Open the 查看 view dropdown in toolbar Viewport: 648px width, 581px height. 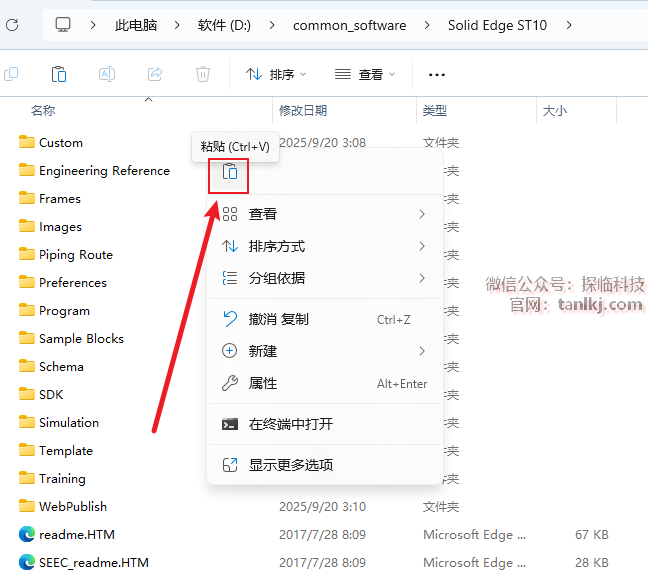pyautogui.click(x=365, y=74)
